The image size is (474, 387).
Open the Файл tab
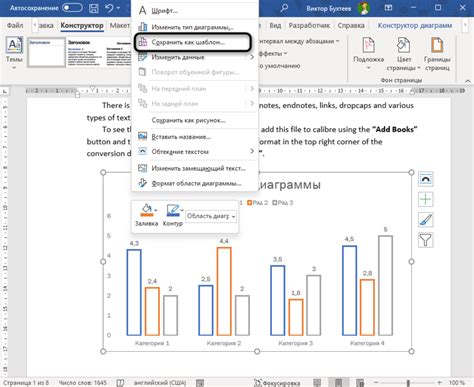click(x=15, y=25)
